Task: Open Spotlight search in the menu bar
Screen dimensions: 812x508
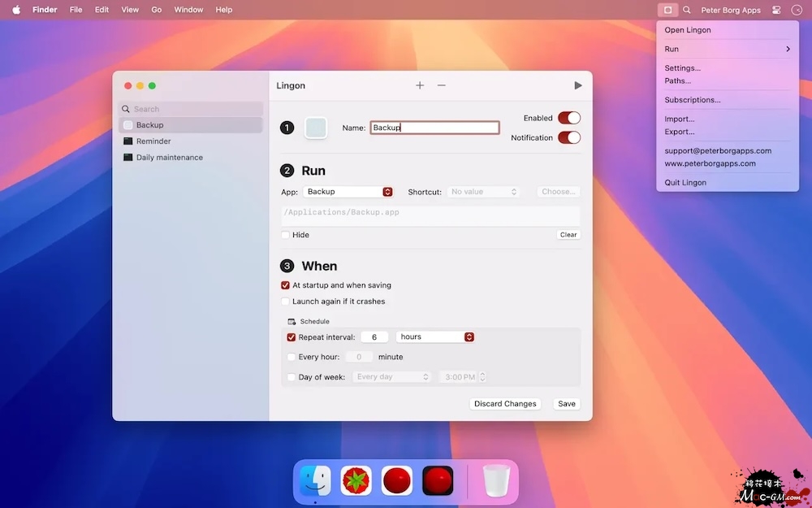Action: [x=687, y=10]
